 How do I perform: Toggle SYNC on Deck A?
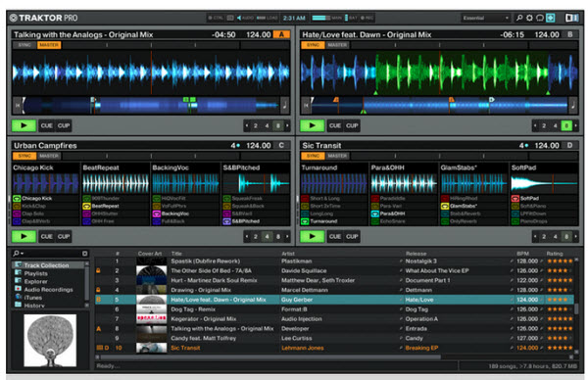[24, 45]
